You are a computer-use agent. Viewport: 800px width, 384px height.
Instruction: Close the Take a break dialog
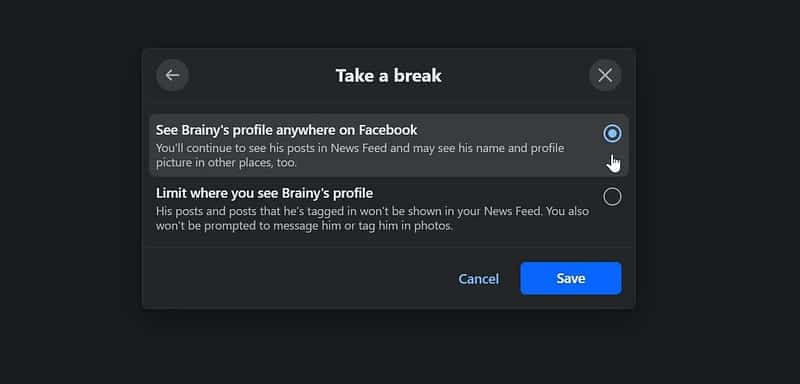tap(605, 75)
